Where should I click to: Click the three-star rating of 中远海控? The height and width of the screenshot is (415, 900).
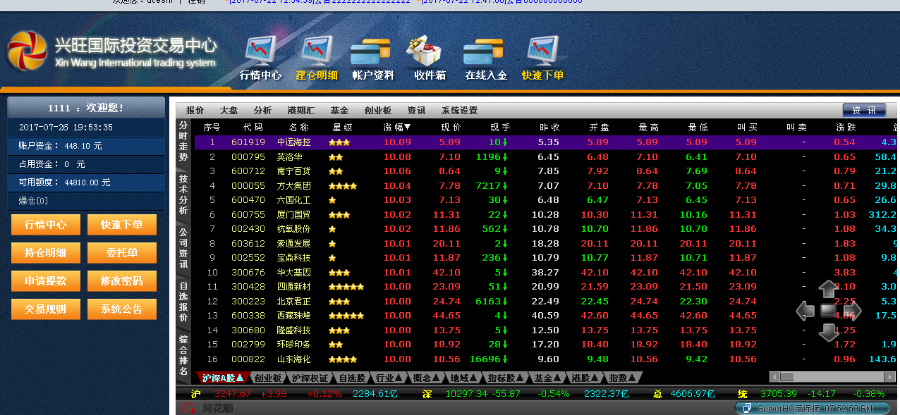(x=339, y=142)
